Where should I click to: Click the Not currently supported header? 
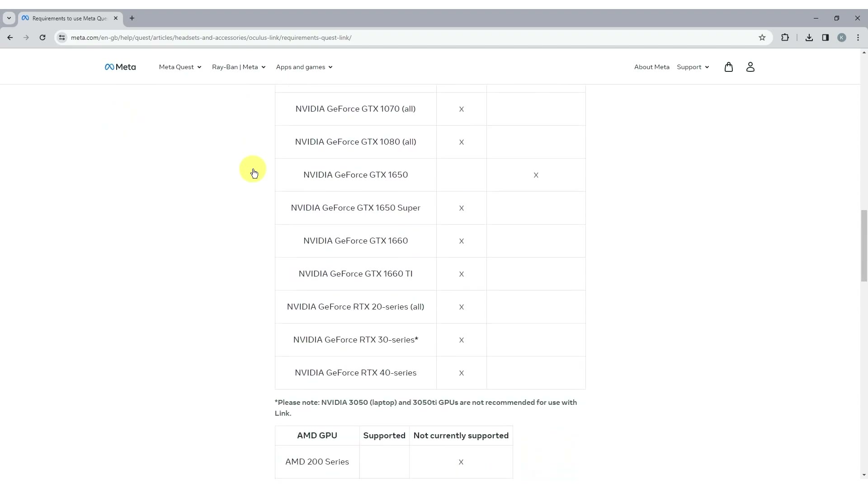coord(461,436)
